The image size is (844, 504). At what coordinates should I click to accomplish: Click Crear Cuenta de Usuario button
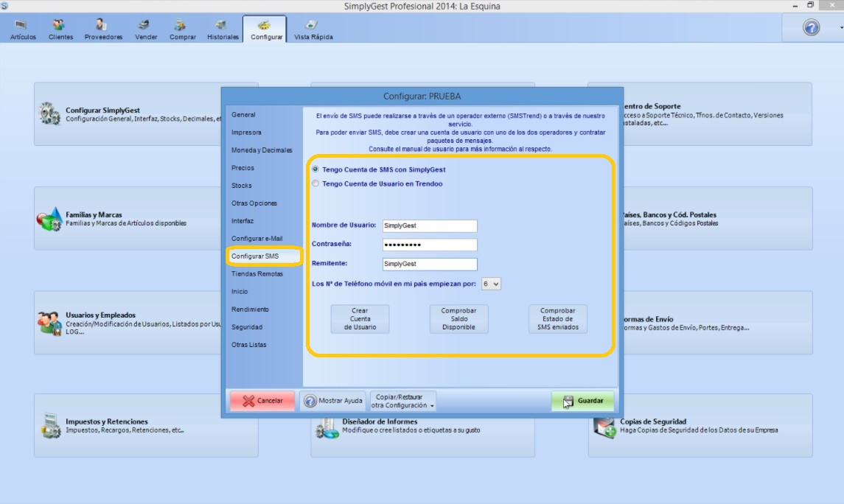pos(360,319)
